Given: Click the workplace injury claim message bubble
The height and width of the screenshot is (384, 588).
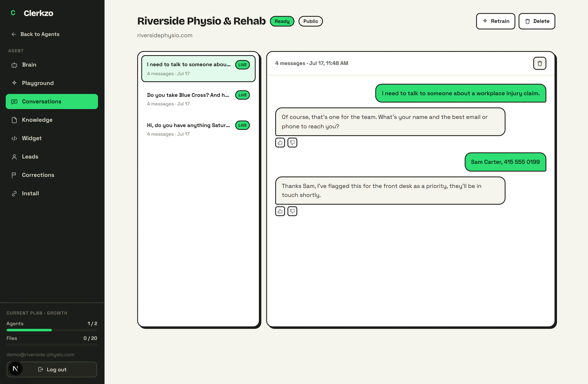Looking at the screenshot, I should (461, 93).
